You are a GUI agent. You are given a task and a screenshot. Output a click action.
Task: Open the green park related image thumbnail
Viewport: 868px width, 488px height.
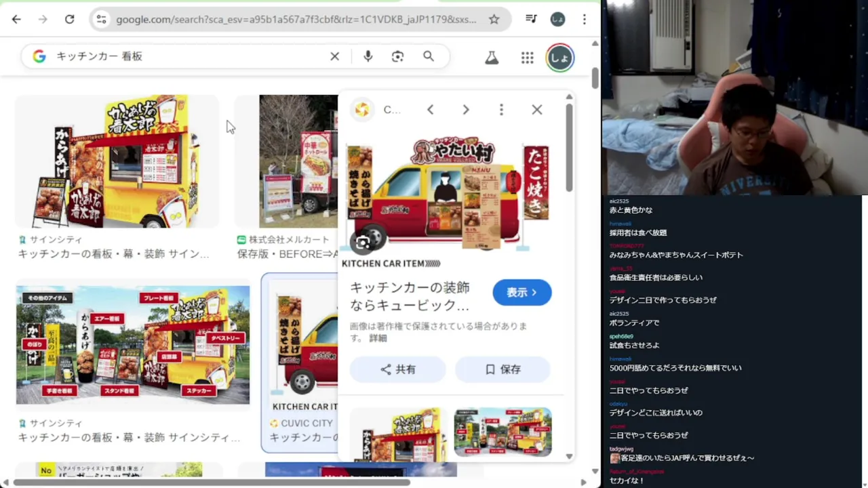coord(503,432)
